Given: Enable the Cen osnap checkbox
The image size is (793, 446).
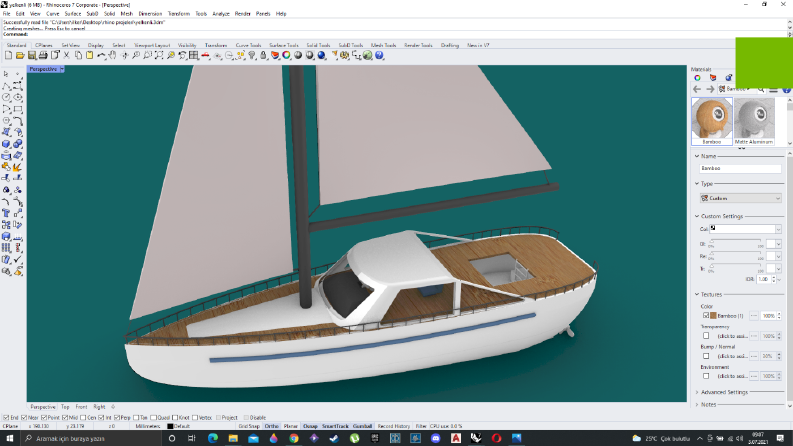Looking at the screenshot, I should [83, 418].
